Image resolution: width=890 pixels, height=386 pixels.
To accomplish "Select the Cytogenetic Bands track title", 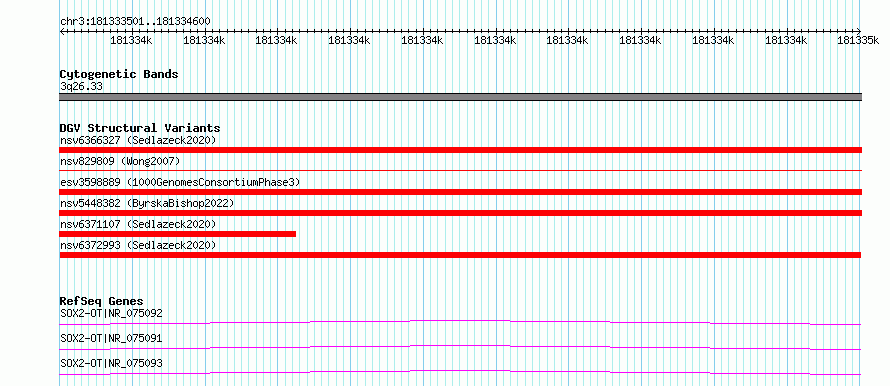I will click(119, 74).
